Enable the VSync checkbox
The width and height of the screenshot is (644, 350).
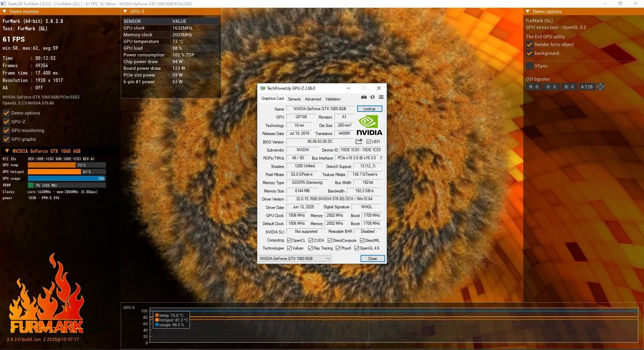point(529,66)
